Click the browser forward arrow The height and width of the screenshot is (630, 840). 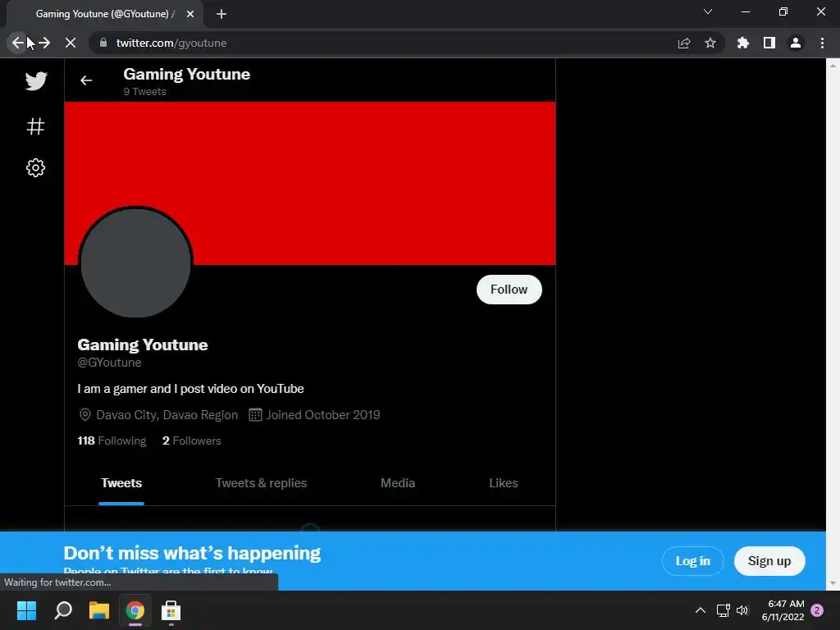point(44,43)
